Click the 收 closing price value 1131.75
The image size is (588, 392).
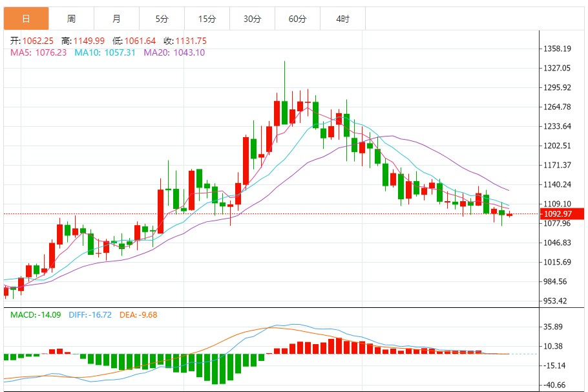pyautogui.click(x=191, y=41)
